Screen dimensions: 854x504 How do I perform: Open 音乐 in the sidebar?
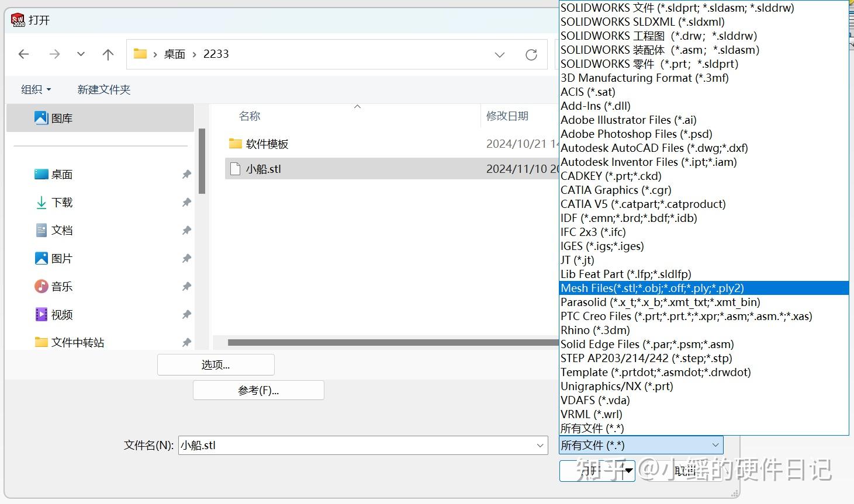(x=62, y=286)
